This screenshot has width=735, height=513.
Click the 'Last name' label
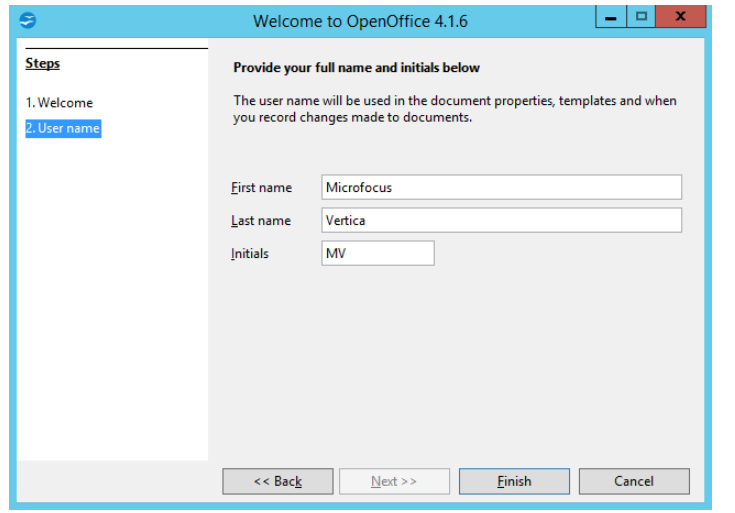[x=261, y=220]
